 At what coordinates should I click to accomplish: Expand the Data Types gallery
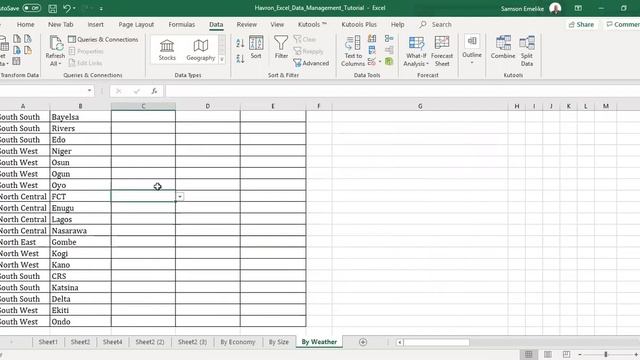[x=222, y=59]
